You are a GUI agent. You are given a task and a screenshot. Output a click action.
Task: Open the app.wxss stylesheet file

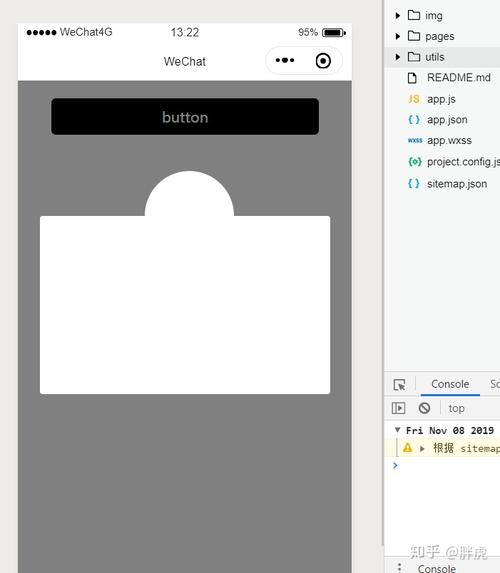[449, 140]
